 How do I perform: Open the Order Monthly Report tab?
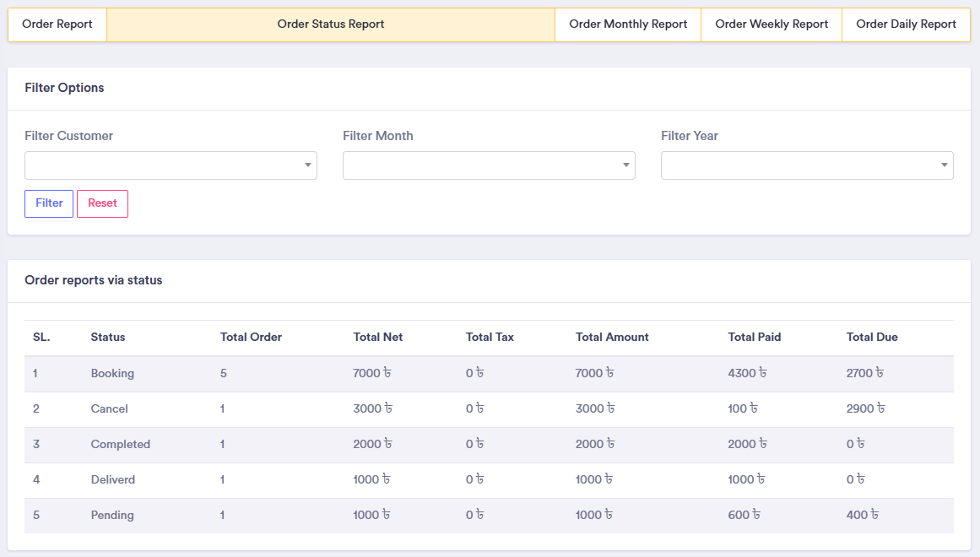tap(628, 24)
